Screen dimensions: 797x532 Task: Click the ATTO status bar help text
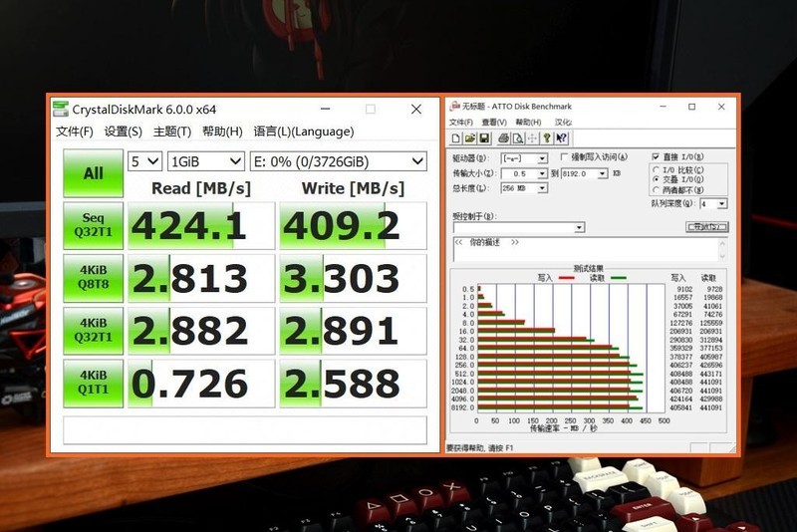pyautogui.click(x=480, y=447)
